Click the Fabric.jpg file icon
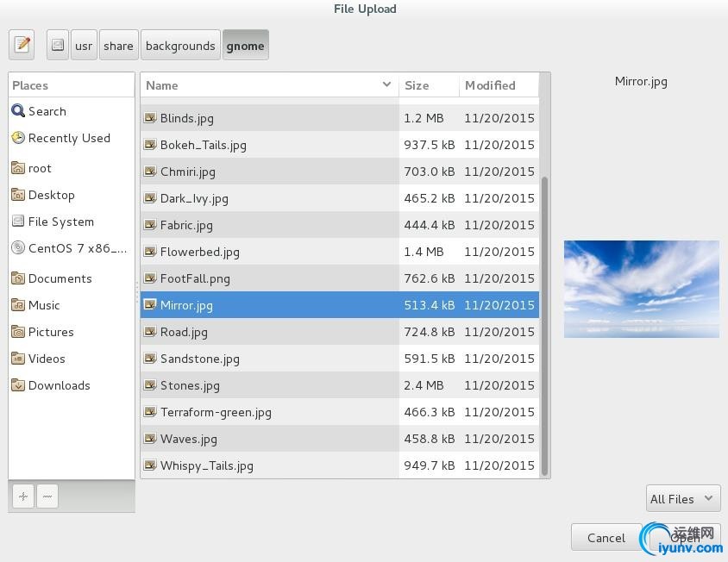Screen dimensions: 728x562 point(150,225)
